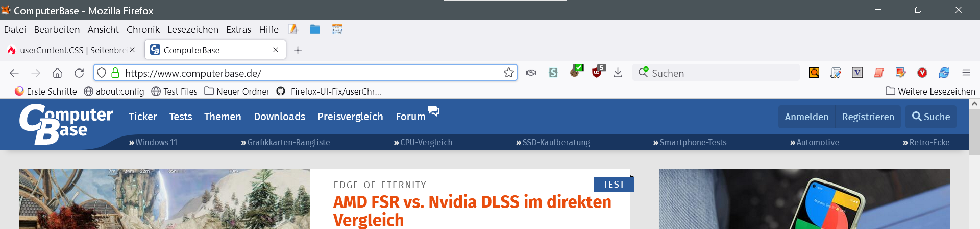Image resolution: width=980 pixels, height=229 pixels.
Task: Click the calendar grid icon in menu bar
Action: (x=337, y=29)
